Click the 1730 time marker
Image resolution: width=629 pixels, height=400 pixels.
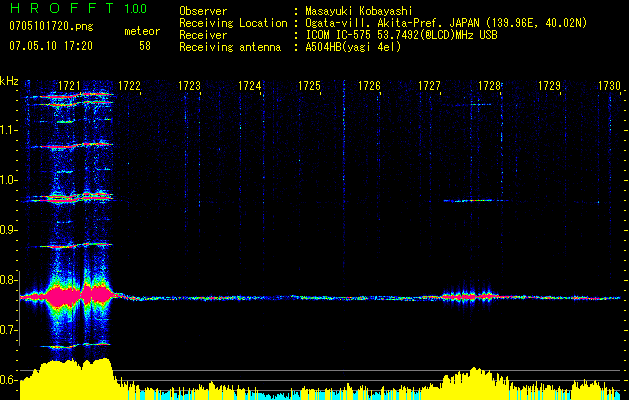point(609,86)
